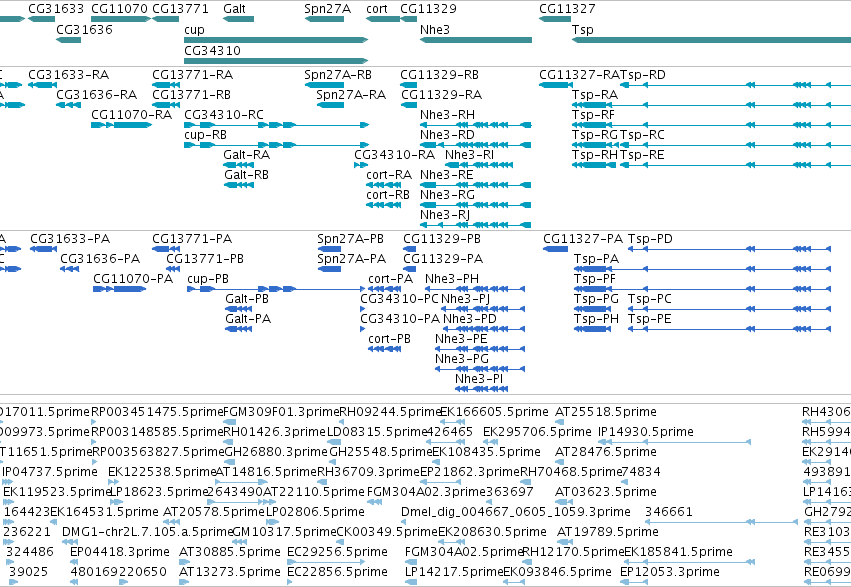This screenshot has height=587, width=851.
Task: Select transcript CG34310-RC
Action: (276, 125)
